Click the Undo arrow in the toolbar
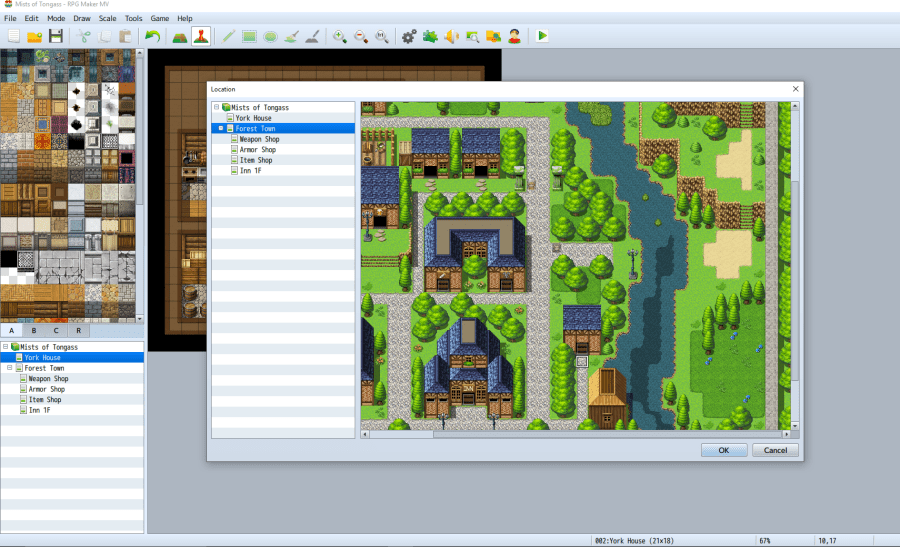Image resolution: width=900 pixels, height=547 pixels. pos(152,36)
